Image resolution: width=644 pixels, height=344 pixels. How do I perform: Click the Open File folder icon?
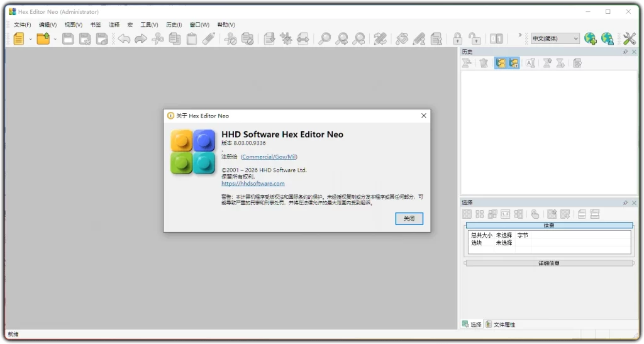tap(43, 38)
